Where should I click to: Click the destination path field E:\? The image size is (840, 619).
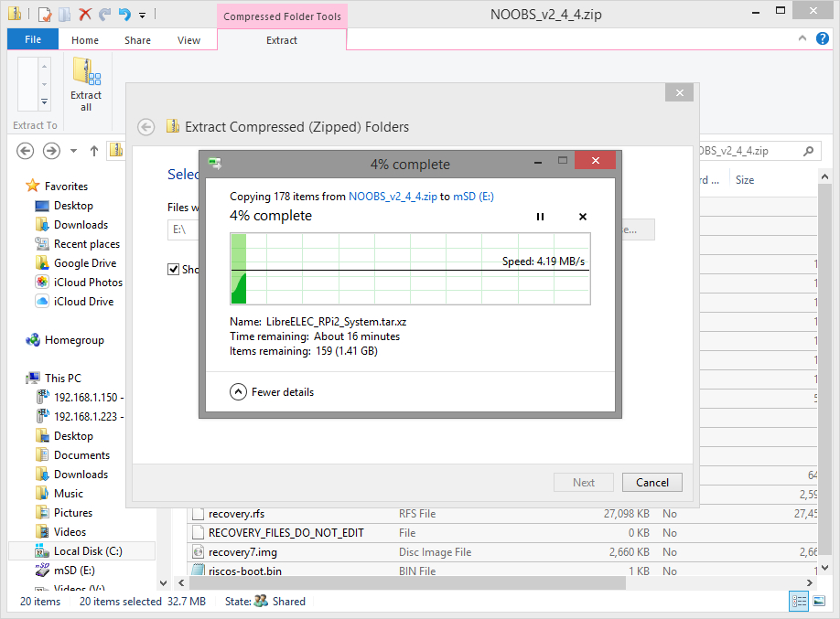[x=183, y=229]
